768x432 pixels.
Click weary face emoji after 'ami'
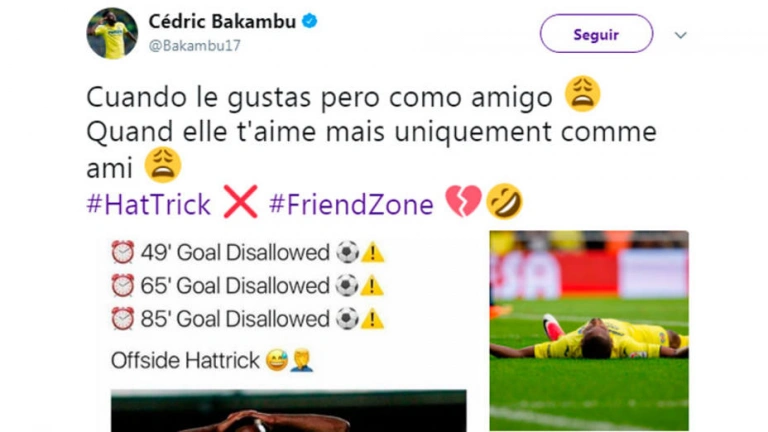[163, 165]
